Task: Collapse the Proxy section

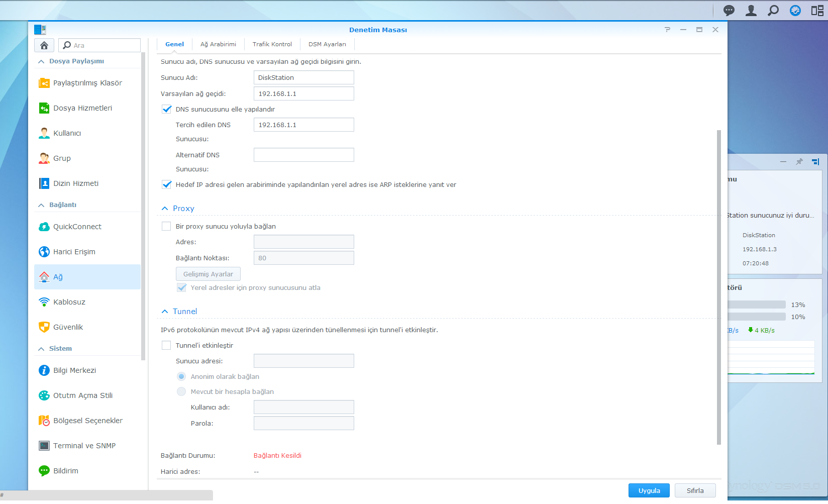Action: tap(165, 209)
